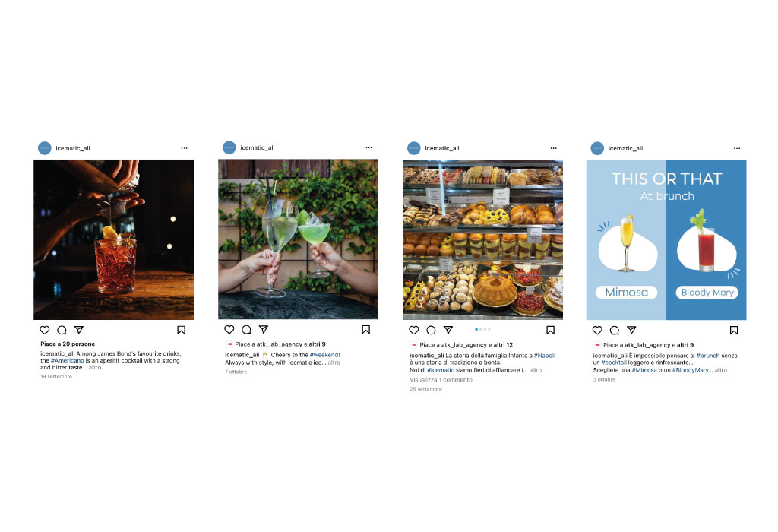The image size is (778, 532).
Task: Share the Napoli pastry post
Action: [448, 330]
